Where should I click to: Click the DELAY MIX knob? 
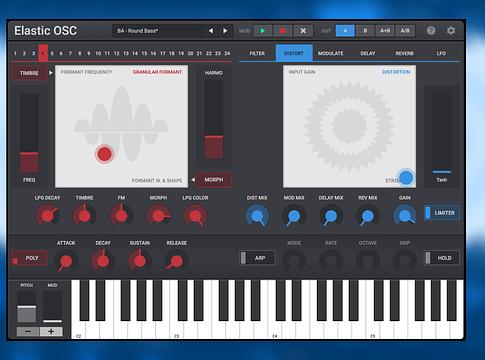pos(331,216)
